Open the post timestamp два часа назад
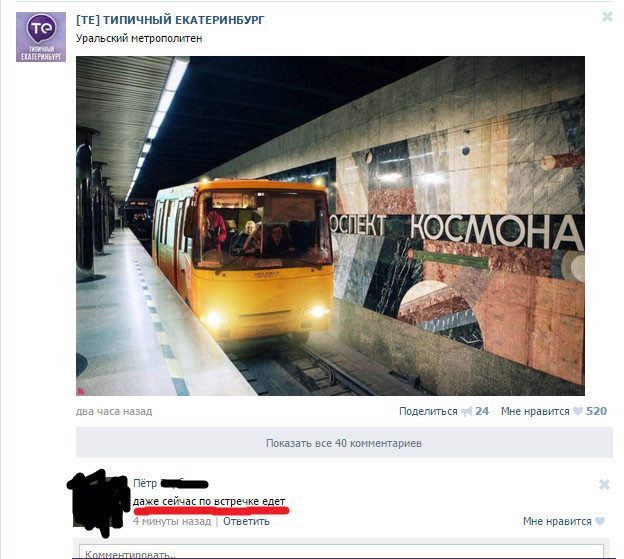624x559 pixels. tap(114, 411)
